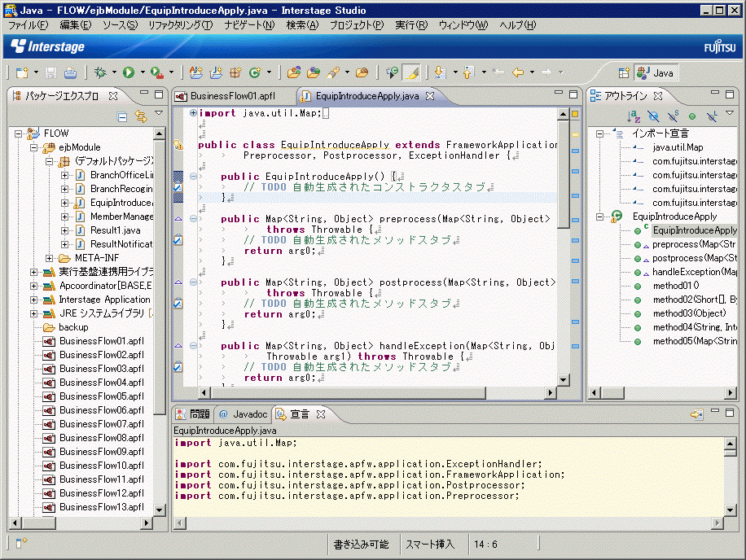Image resolution: width=746 pixels, height=560 pixels.
Task: Create a new Java class via toolbar icon
Action: pyautogui.click(x=256, y=72)
